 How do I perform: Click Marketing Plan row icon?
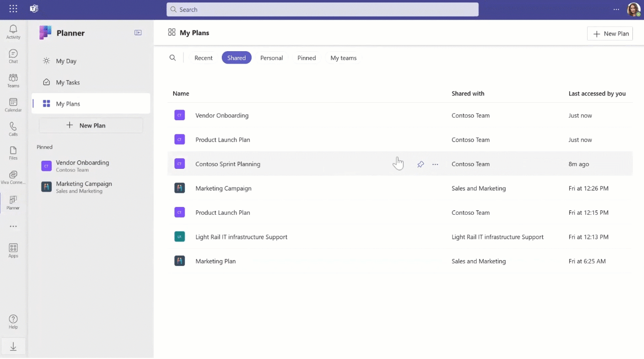pyautogui.click(x=179, y=261)
